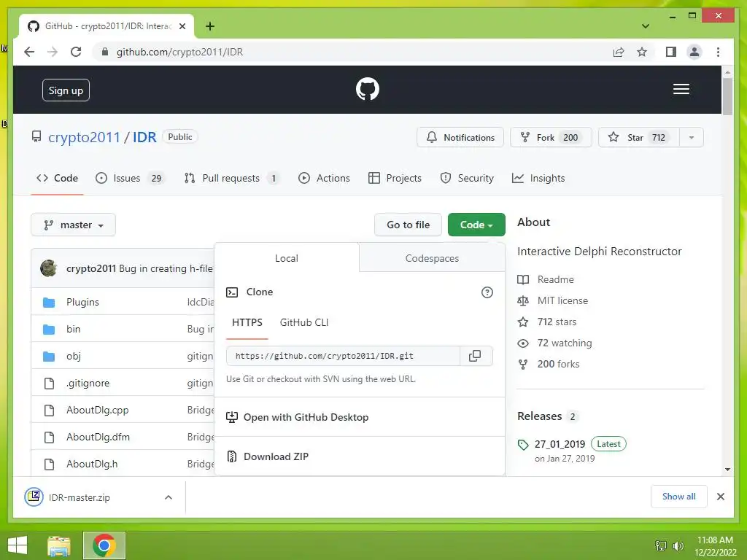Star the IDR repository
Viewport: 747px width, 560px height.
(639, 138)
